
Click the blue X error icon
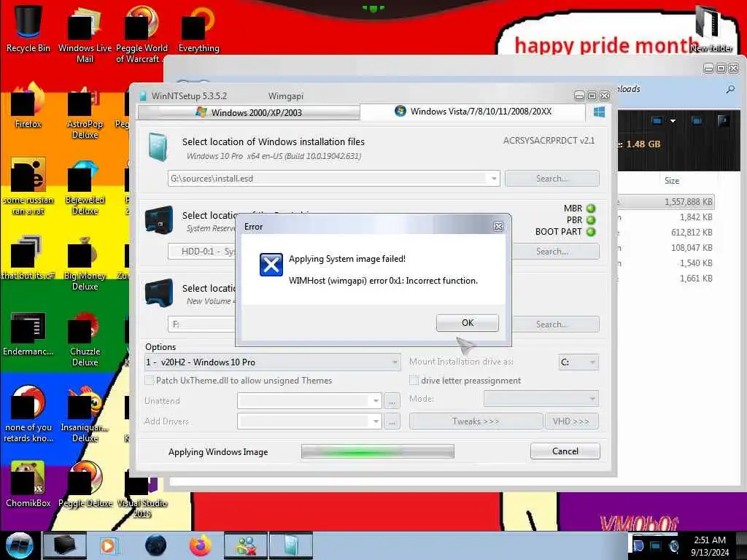tap(271, 264)
